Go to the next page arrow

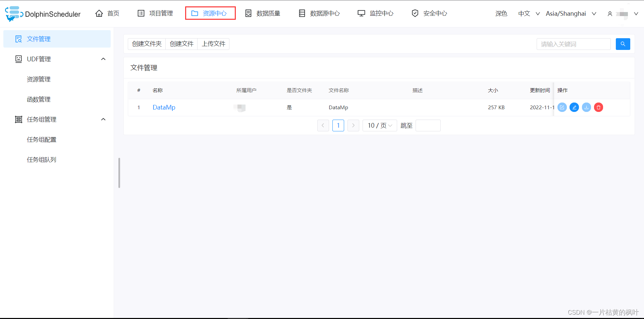pyautogui.click(x=353, y=125)
